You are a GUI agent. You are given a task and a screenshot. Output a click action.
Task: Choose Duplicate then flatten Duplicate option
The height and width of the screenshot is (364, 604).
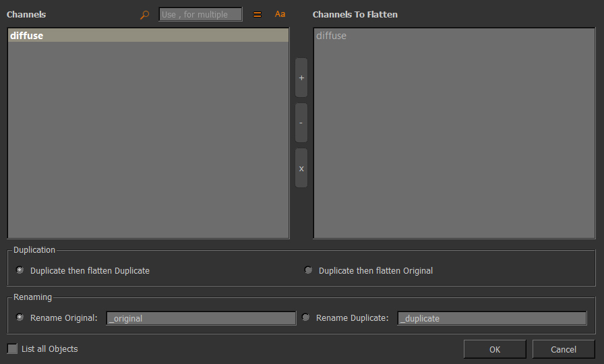click(20, 270)
